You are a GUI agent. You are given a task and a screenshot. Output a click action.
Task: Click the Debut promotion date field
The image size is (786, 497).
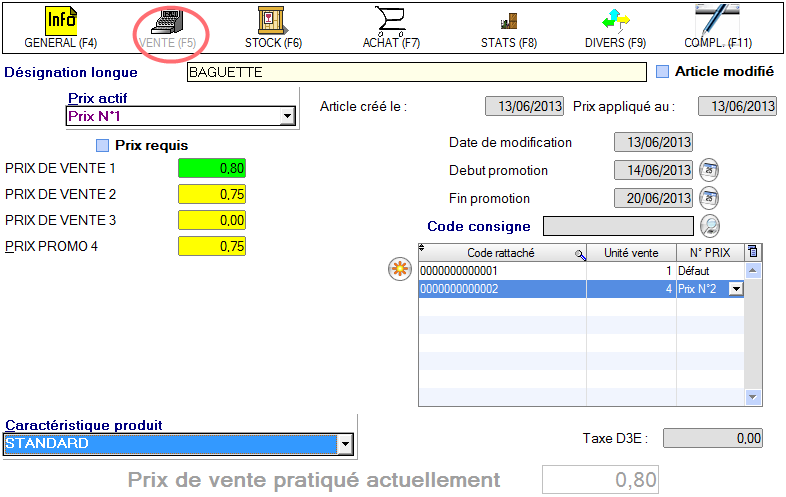tap(653, 170)
